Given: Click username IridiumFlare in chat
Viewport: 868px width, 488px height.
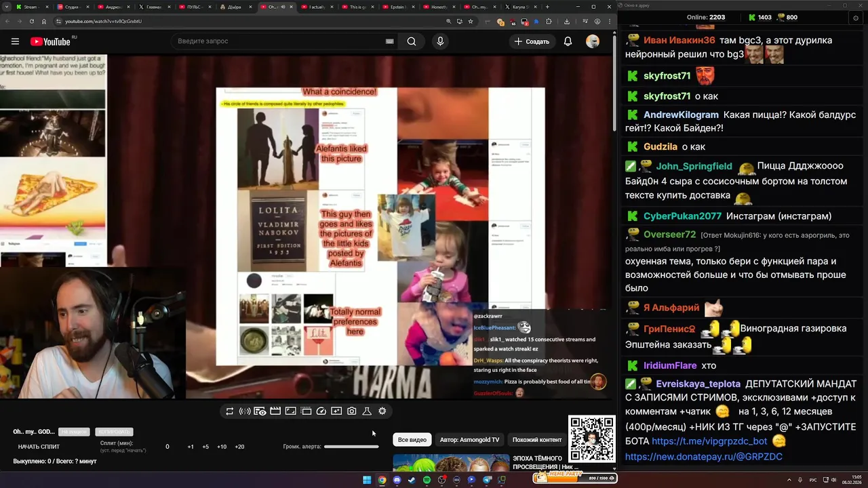Looking at the screenshot, I should coord(670,366).
